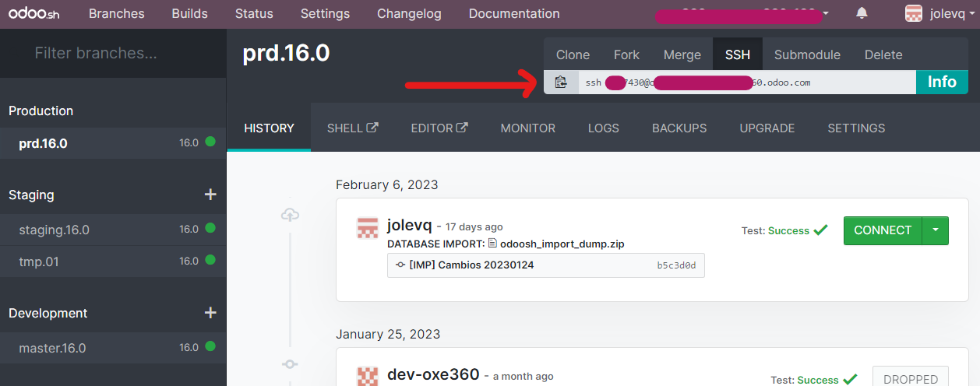Click jolevq build avatar thumbnail

(368, 227)
